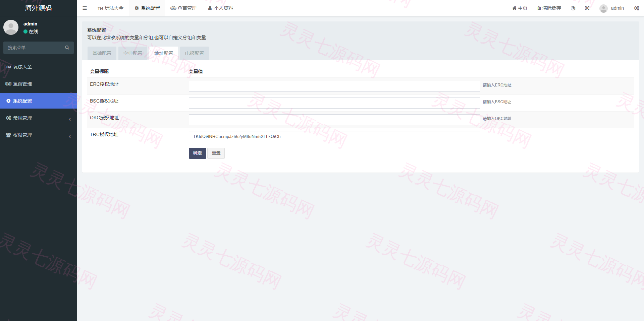
Task: Click the 请输入ERC地址 hint text
Action: click(x=497, y=85)
